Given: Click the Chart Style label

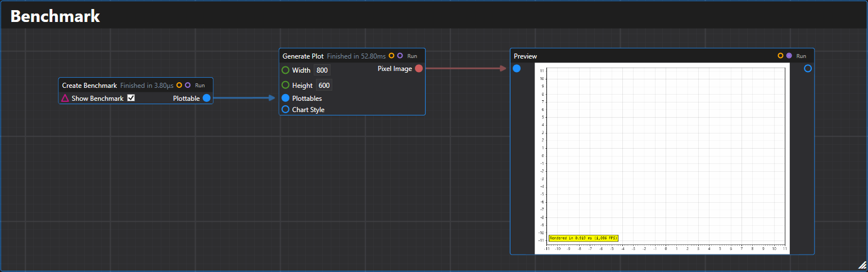Looking at the screenshot, I should coord(308,110).
